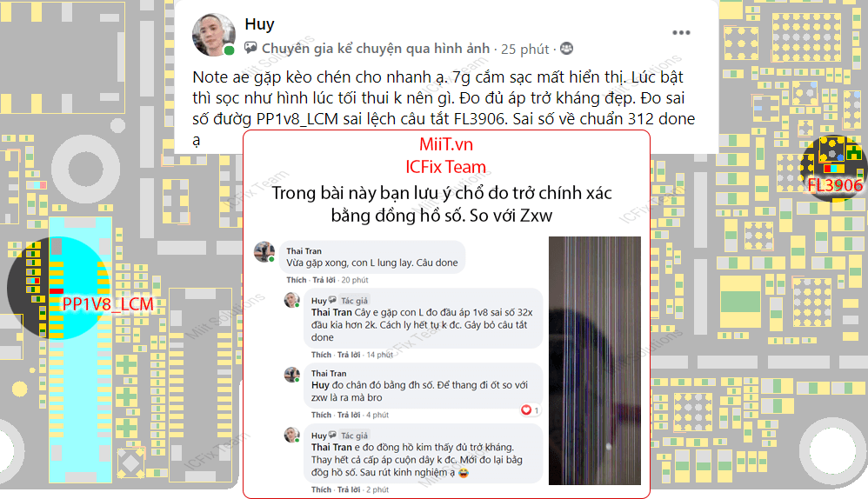Click the storyteller badge icon under Huy
The width and height of the screenshot is (868, 499).
click(x=250, y=48)
